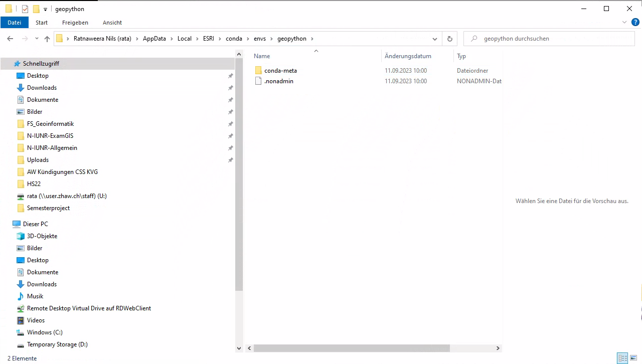
Task: Expand the Quick Access Toolbar customization dropdown
Action: [45, 9]
